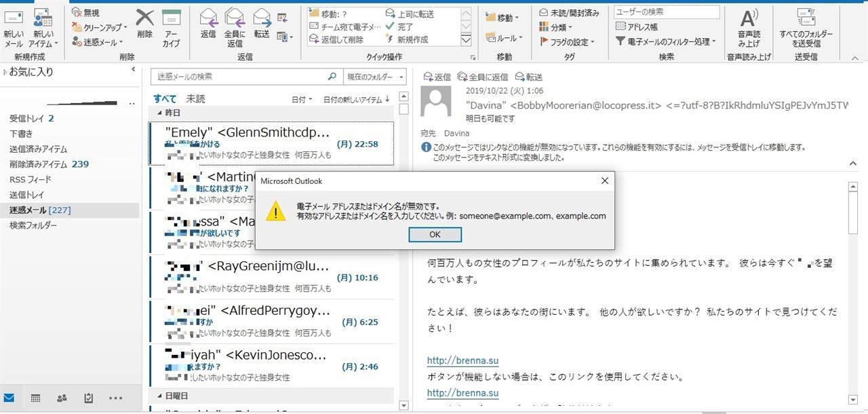Open the 電子メールのフィルター処理 dropdown
The image size is (868, 414).
click(x=666, y=41)
